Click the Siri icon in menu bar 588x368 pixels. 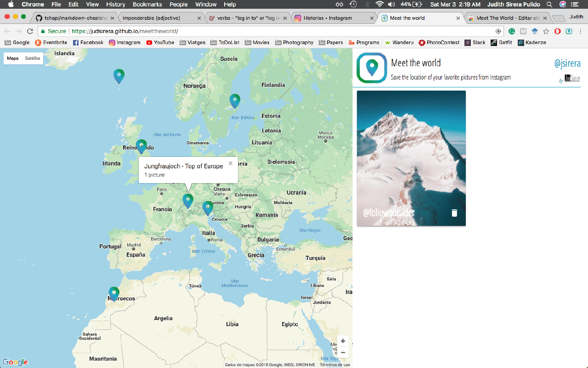[563, 5]
